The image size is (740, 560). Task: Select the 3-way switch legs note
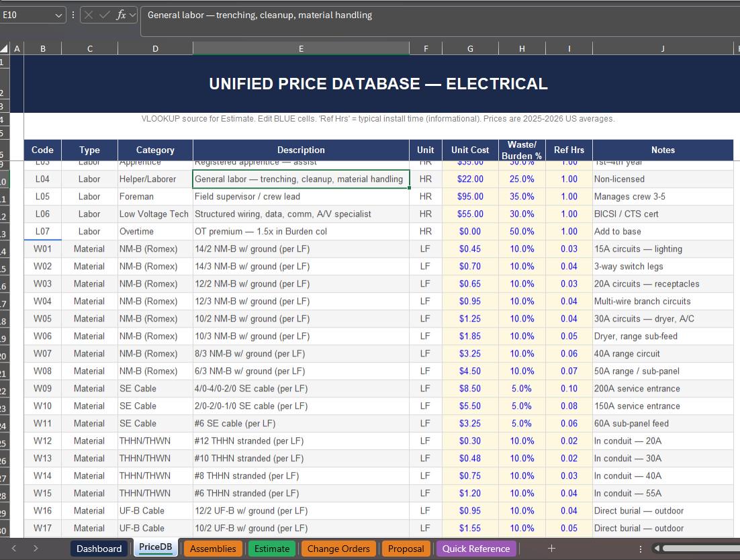(663, 266)
